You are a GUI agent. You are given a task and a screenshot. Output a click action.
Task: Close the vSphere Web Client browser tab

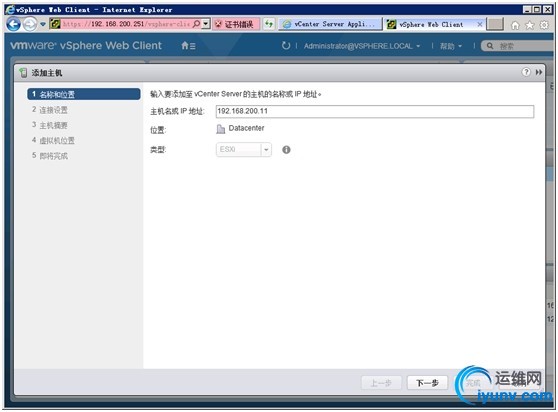(x=479, y=24)
